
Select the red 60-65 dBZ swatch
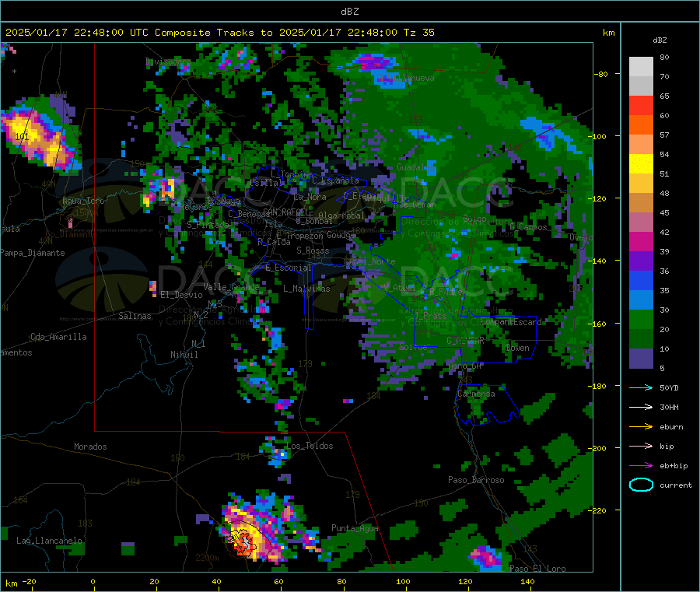641,105
